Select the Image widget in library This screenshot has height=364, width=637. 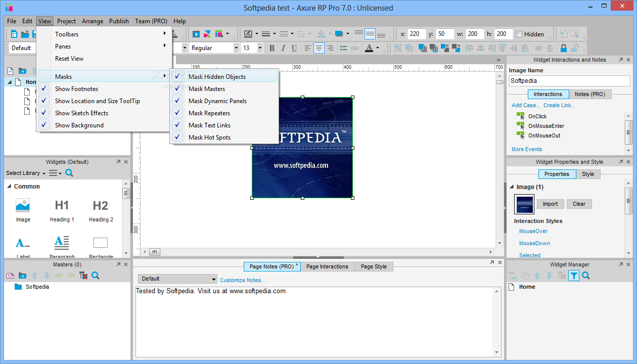23,210
